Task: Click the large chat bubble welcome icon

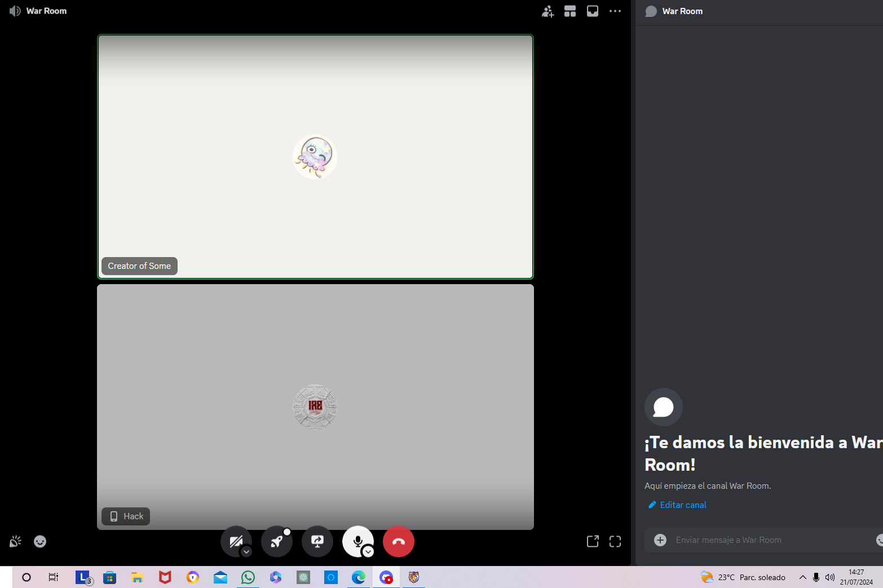Action: click(x=664, y=407)
